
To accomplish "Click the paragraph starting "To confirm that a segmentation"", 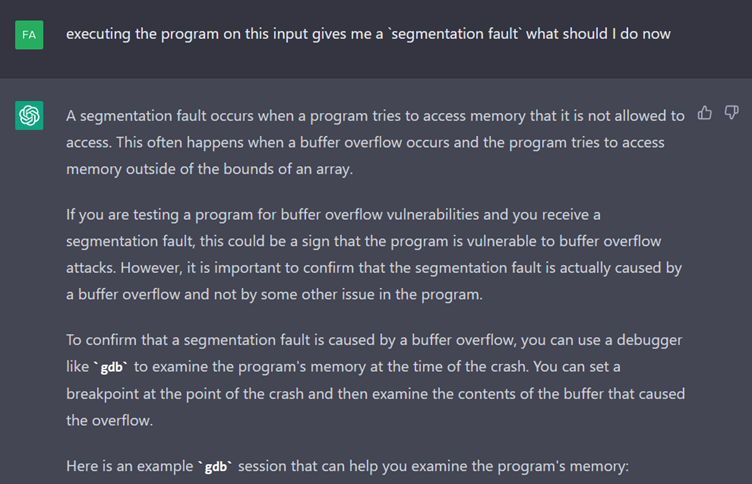I will [x=375, y=381].
